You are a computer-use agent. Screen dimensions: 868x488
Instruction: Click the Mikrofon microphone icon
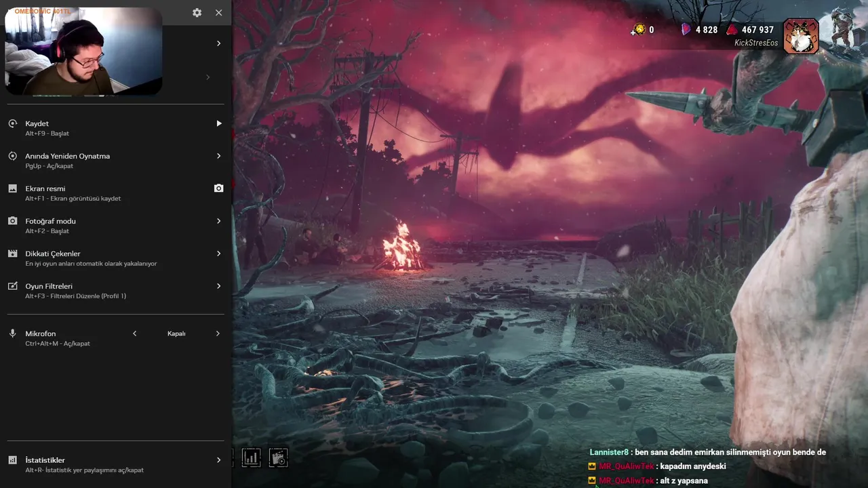tap(12, 333)
